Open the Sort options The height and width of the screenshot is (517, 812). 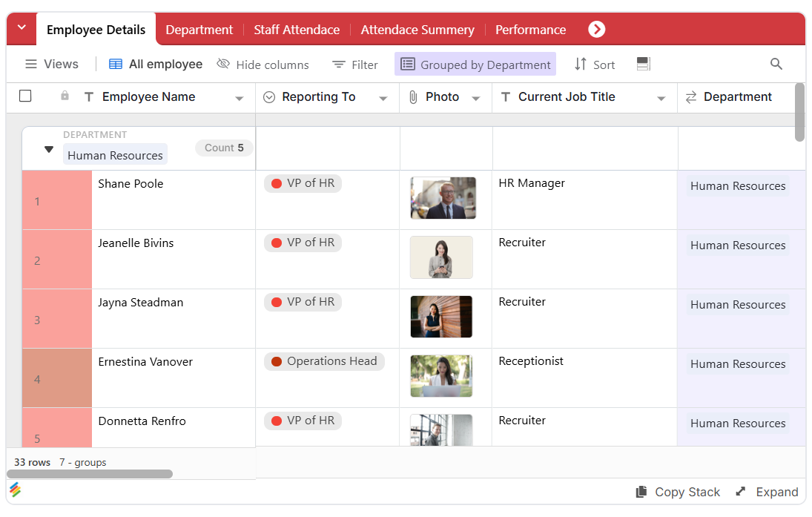595,65
